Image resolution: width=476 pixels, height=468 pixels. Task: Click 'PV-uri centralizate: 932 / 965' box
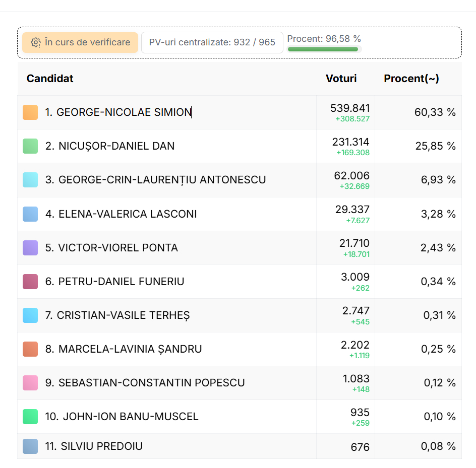point(212,43)
